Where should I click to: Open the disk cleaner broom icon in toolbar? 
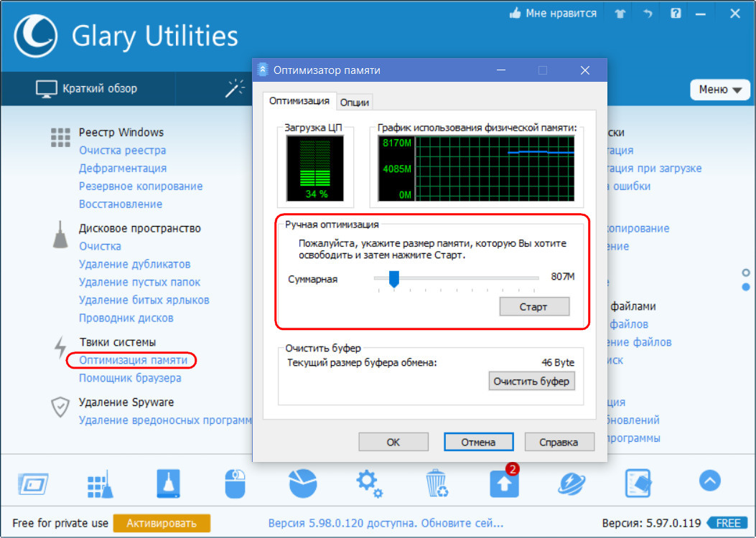point(168,483)
